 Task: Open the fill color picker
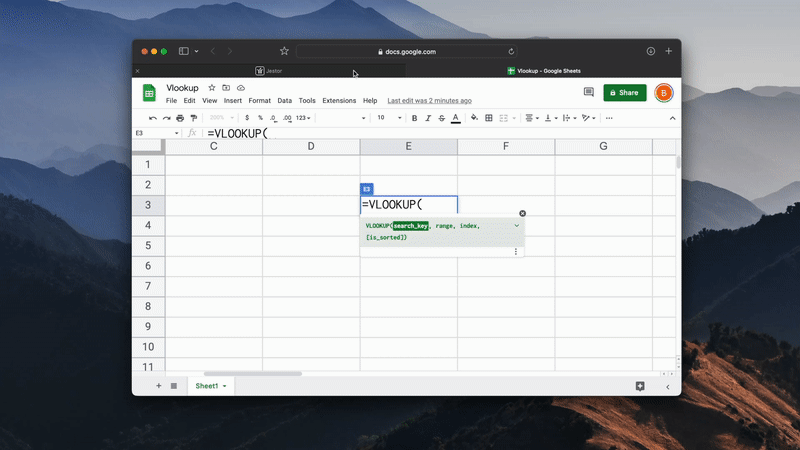point(474,118)
